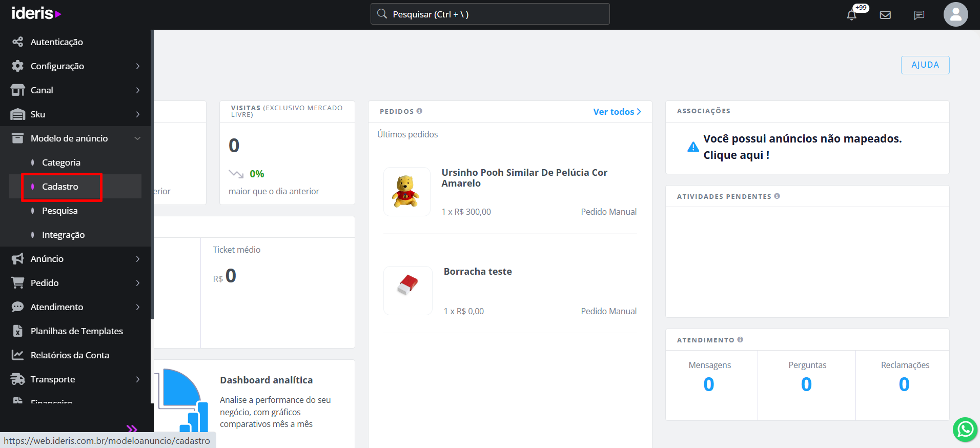Open the envelope mail icon
980x448 pixels.
[x=885, y=15]
